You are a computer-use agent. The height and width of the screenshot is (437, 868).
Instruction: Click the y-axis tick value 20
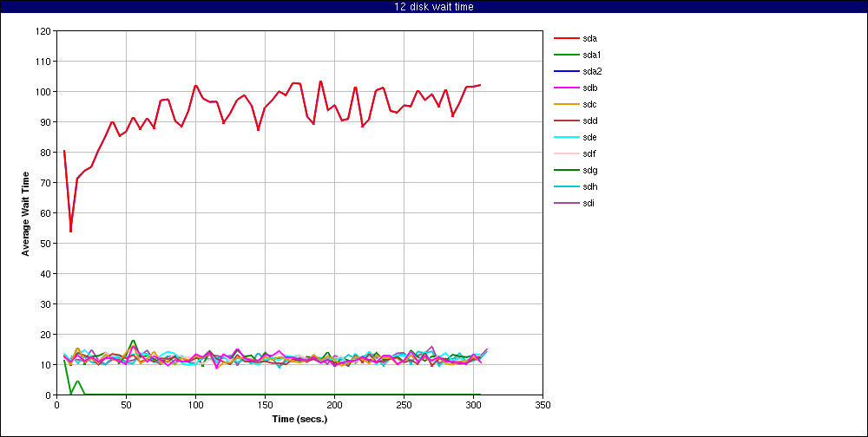tap(47, 334)
